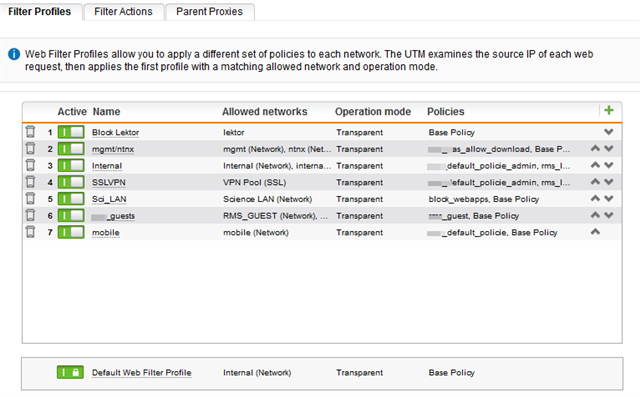Switch to the Parent Proxies tab
The image size is (640, 397).
coord(209,11)
